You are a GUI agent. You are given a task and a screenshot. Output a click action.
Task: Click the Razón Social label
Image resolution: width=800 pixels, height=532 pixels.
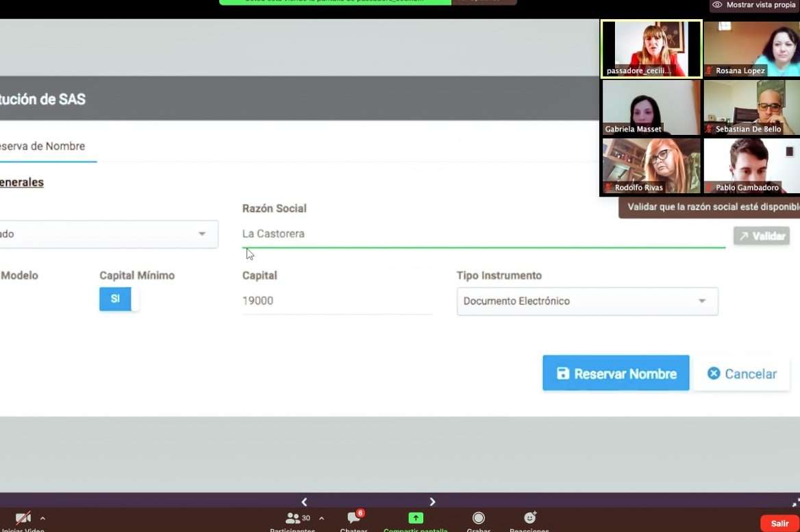[x=274, y=209]
